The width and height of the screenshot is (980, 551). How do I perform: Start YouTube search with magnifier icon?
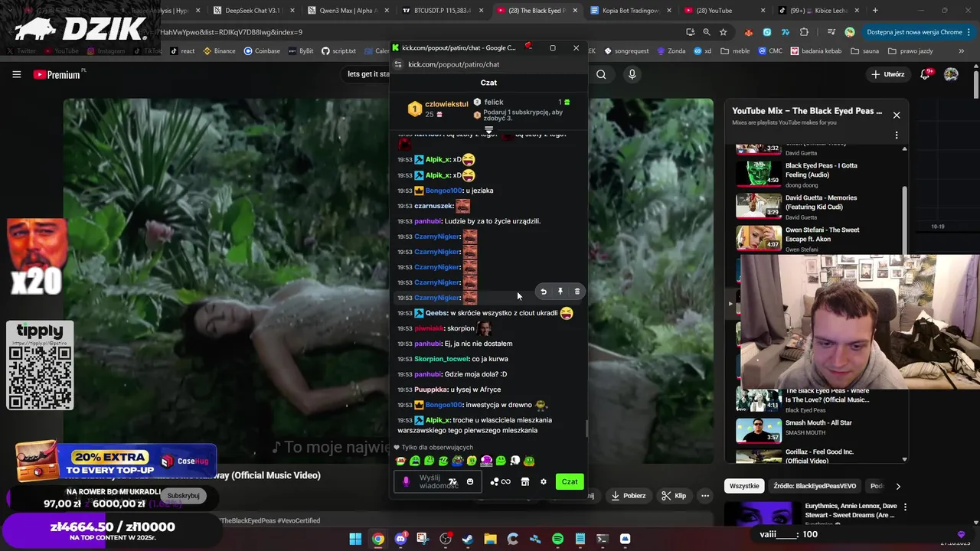[601, 74]
